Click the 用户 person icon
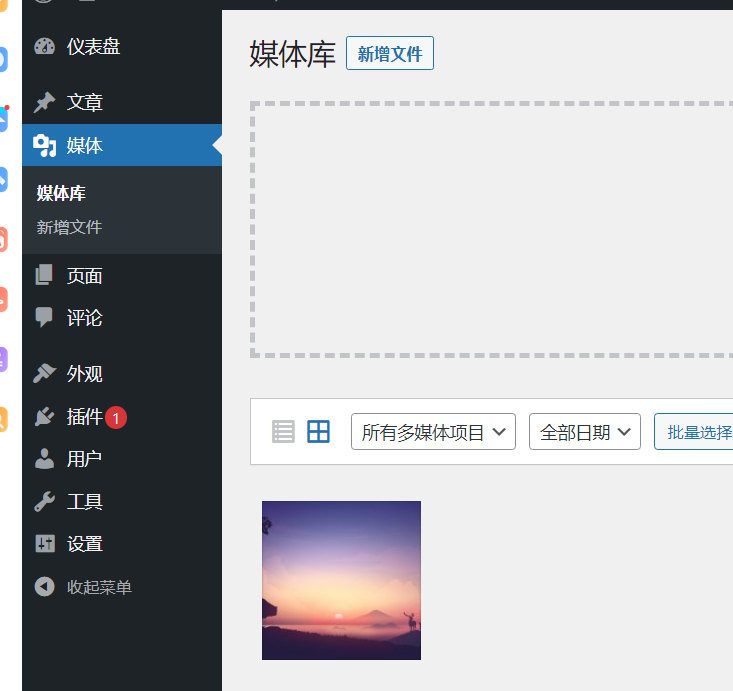 pos(44,459)
